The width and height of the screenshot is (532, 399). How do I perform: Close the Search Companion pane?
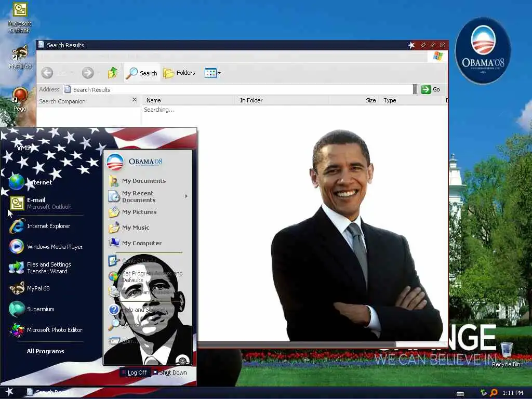(x=135, y=100)
